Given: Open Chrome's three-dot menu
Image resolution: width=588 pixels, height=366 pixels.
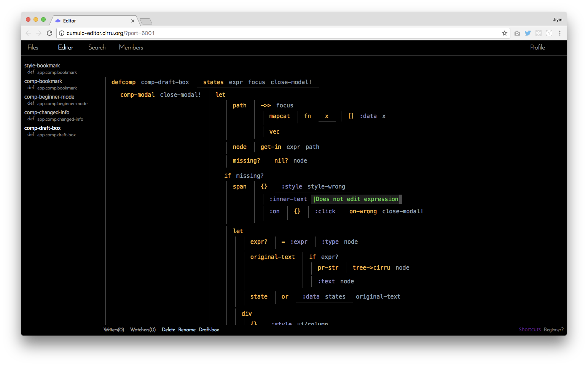Looking at the screenshot, I should [x=559, y=33].
